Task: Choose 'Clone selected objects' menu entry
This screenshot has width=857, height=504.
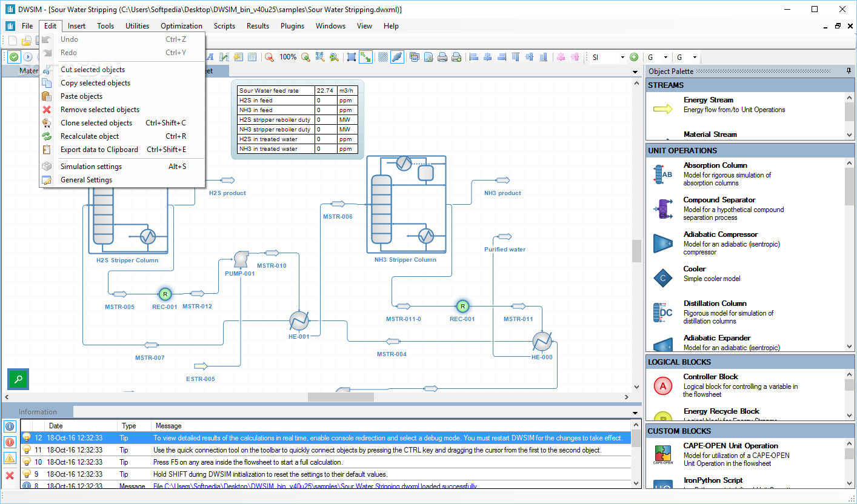Action: click(x=122, y=123)
